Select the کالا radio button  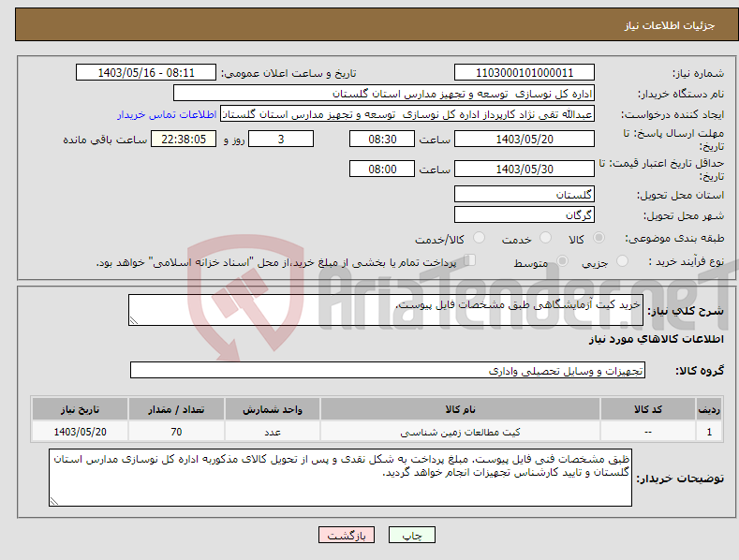pyautogui.click(x=599, y=238)
